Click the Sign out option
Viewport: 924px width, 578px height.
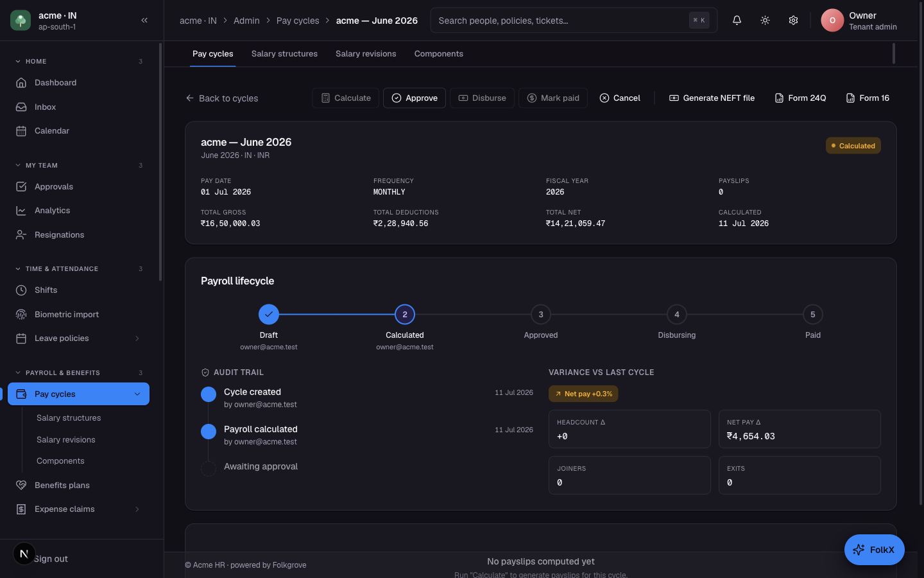[51, 559]
